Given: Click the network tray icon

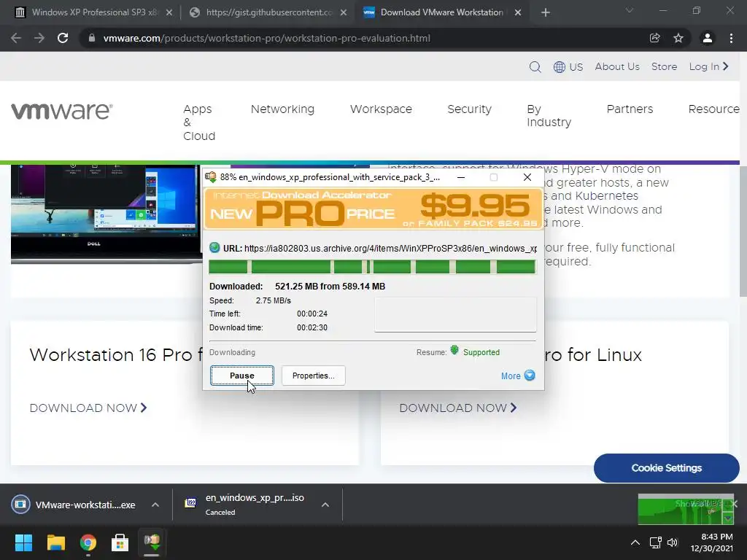Looking at the screenshot, I should [656, 542].
